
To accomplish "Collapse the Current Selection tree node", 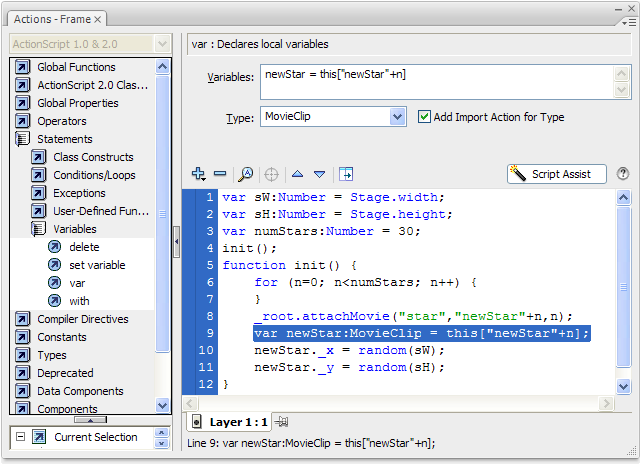I will click(x=18, y=437).
